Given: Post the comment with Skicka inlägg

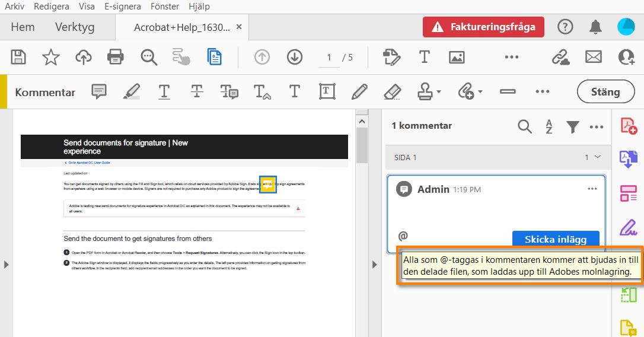Looking at the screenshot, I should (556, 239).
